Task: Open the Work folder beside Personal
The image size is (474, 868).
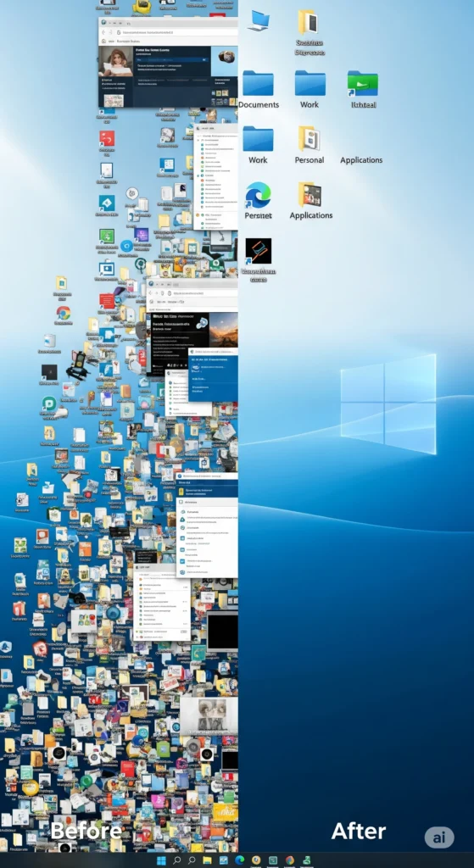Action: click(x=258, y=139)
